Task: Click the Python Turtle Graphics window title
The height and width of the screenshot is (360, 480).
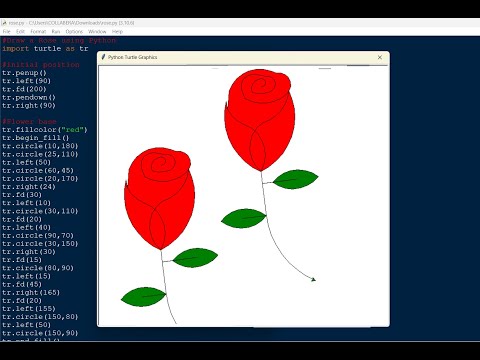Action: 132,57
